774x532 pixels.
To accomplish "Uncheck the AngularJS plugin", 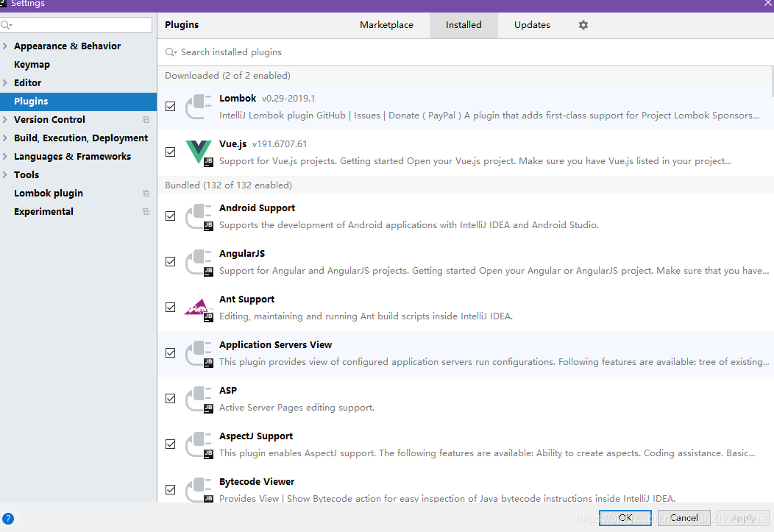I will (x=170, y=261).
